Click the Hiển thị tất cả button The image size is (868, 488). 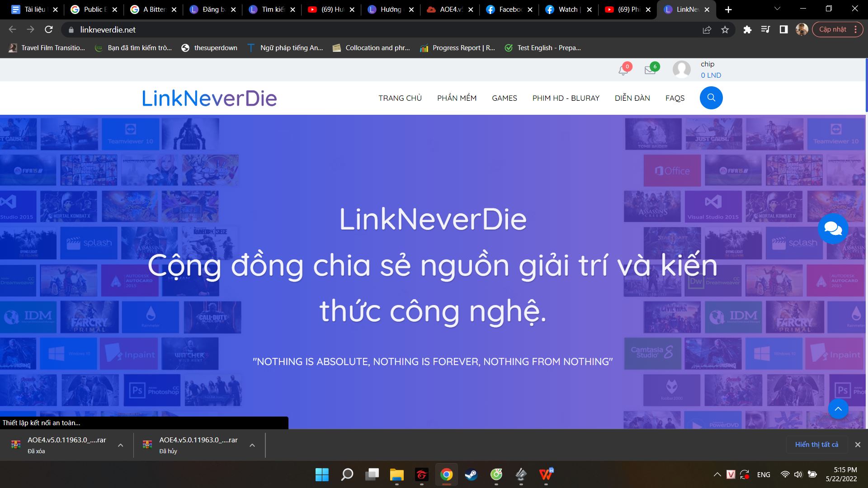pyautogui.click(x=816, y=444)
